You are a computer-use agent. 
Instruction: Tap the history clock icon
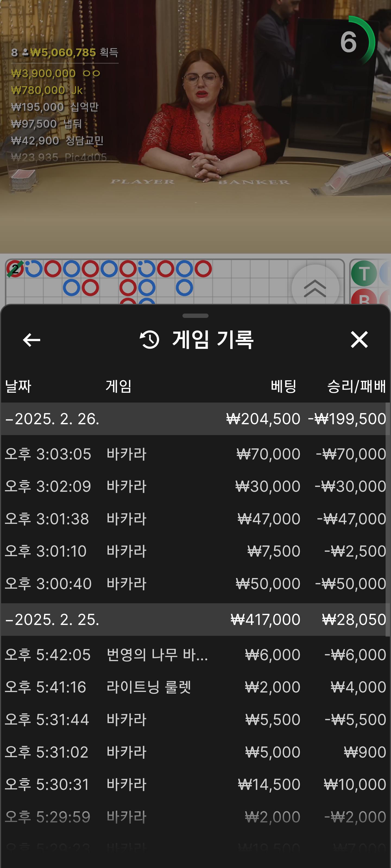(x=149, y=339)
